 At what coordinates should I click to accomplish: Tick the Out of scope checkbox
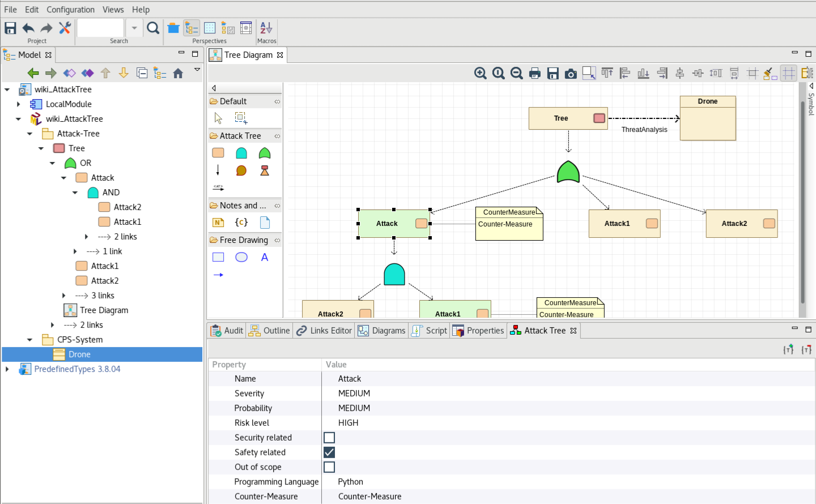pyautogui.click(x=329, y=467)
